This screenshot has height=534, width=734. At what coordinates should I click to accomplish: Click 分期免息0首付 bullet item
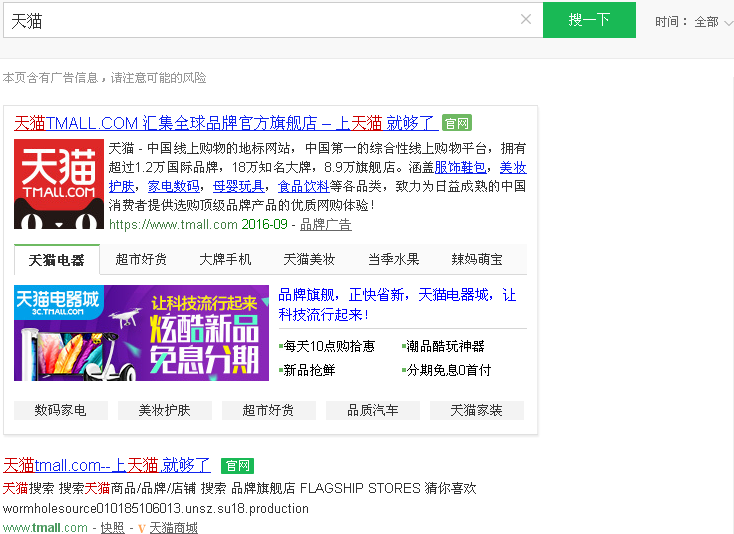pyautogui.click(x=447, y=370)
